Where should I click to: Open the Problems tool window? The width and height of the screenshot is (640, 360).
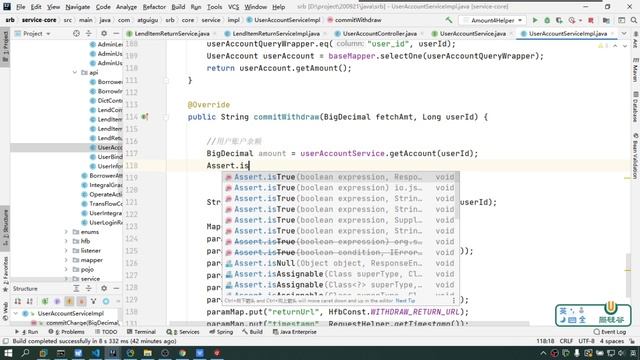click(66, 332)
